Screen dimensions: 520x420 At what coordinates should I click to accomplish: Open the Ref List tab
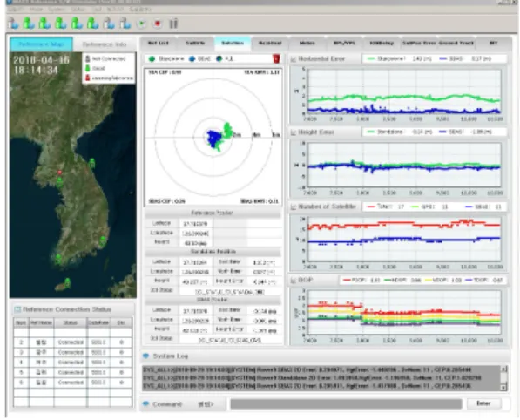(x=159, y=43)
